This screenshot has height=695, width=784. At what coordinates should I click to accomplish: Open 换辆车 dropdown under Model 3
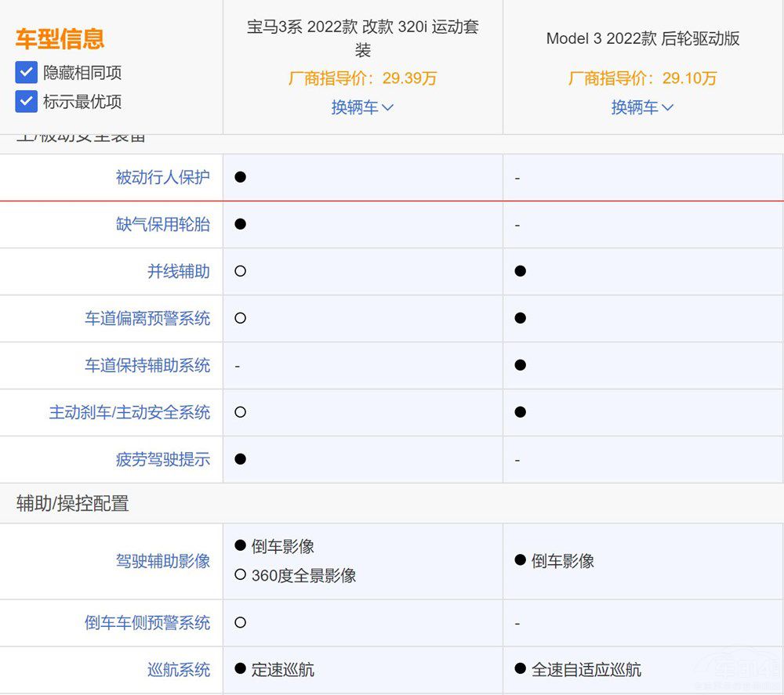pos(642,107)
